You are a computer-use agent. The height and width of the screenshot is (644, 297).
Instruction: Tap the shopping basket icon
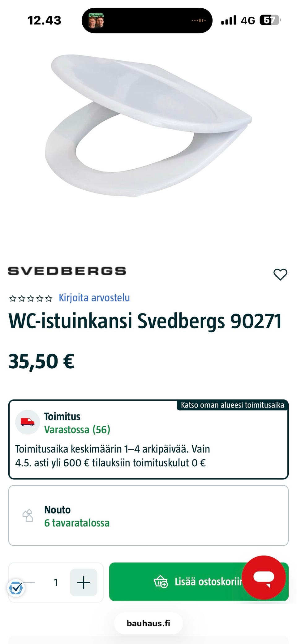161,582
